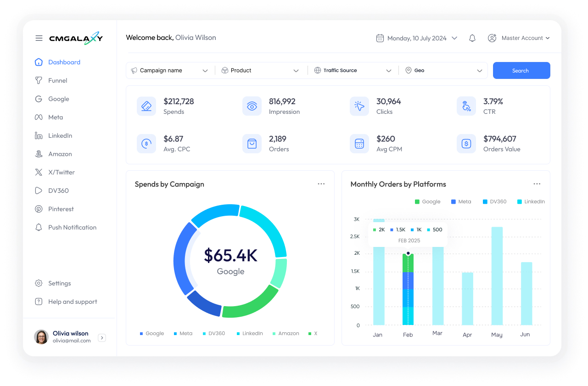Open the Meta platform page
Image resolution: width=588 pixels, height=386 pixels.
55,117
